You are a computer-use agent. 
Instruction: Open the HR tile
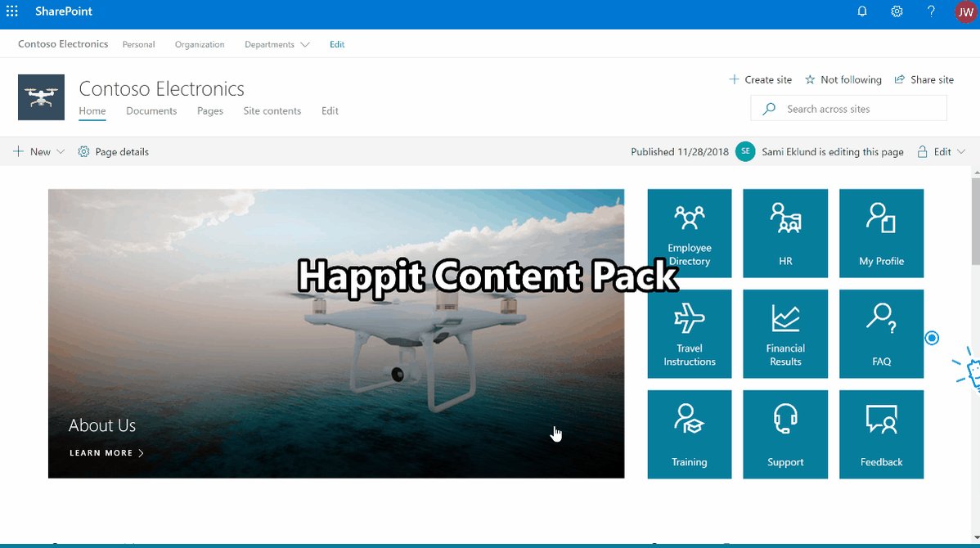click(785, 233)
